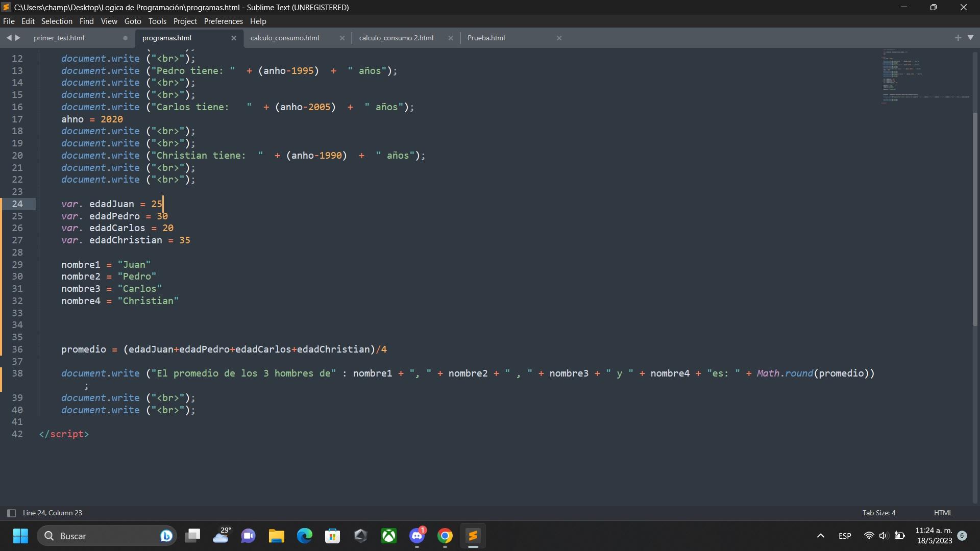The width and height of the screenshot is (980, 551).
Task: Show hidden system tray icons
Action: [821, 536]
